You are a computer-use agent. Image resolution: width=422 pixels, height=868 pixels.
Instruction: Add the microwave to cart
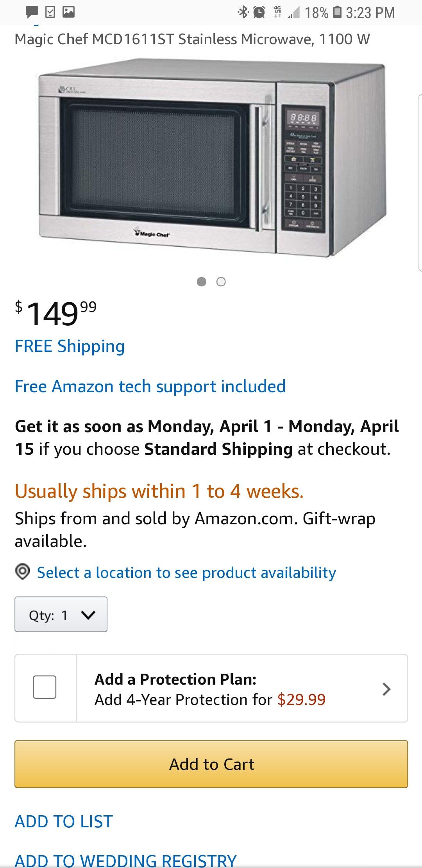click(211, 764)
